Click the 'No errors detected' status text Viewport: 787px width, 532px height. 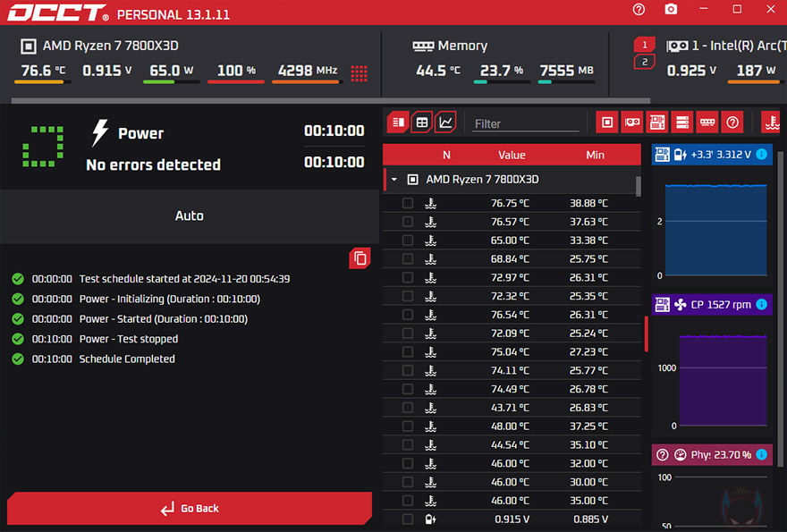point(153,165)
